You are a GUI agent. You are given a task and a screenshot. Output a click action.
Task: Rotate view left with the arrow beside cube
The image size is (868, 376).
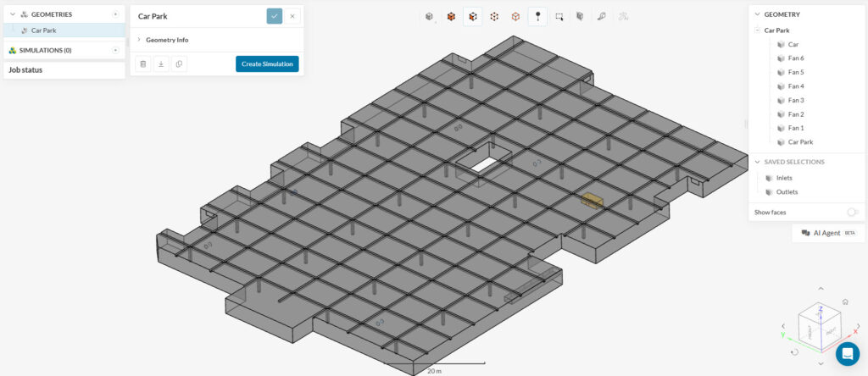coord(783,326)
